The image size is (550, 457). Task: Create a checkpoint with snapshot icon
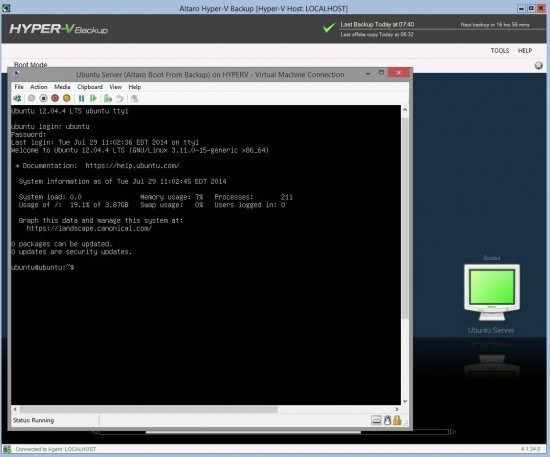coord(108,99)
